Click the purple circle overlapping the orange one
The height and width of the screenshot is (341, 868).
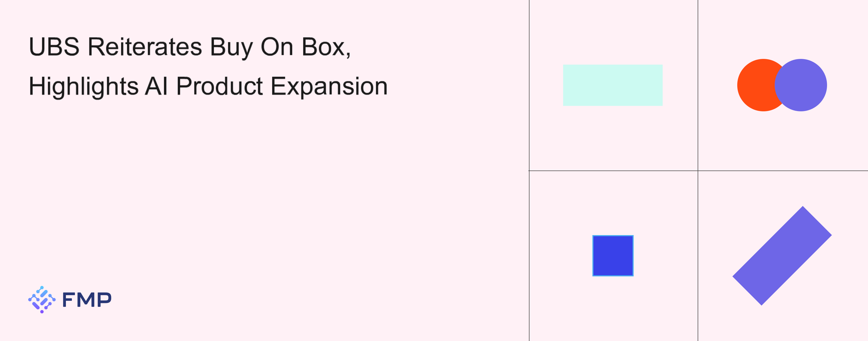(x=801, y=85)
